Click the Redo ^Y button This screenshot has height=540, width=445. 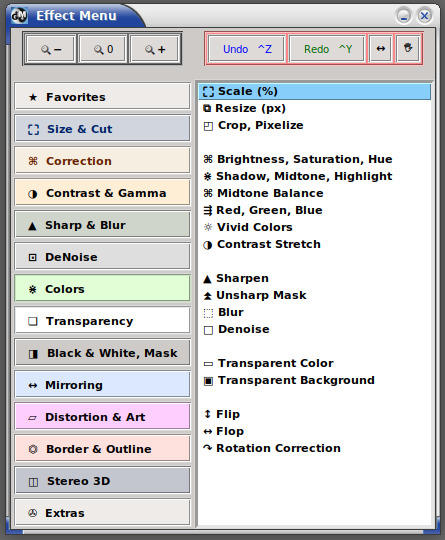click(327, 49)
